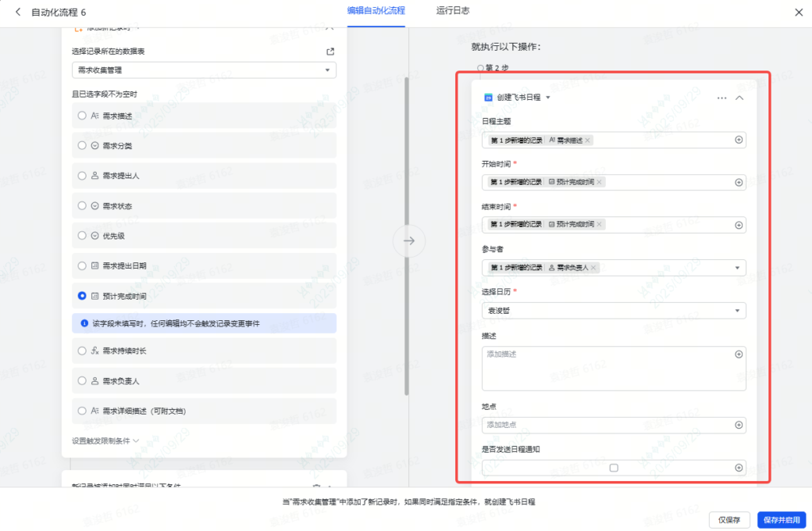This screenshot has height=531, width=812.
Task: Open the 选择日历 dropdown
Action: point(613,311)
